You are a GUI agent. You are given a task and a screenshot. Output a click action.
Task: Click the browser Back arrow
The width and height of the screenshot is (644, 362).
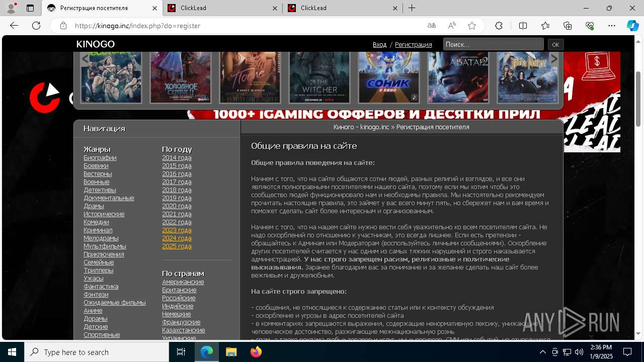14,26
